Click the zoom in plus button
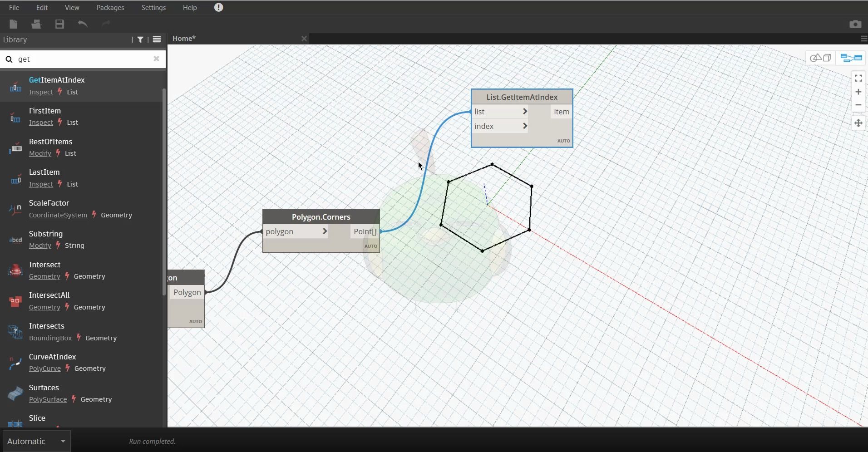The width and height of the screenshot is (868, 452). coord(858,92)
